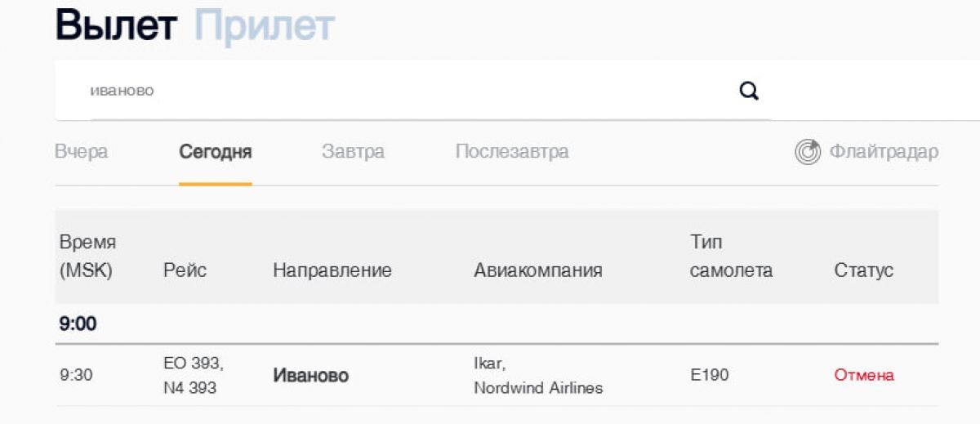Click the Флайтрадар radar icon

pos(808,152)
